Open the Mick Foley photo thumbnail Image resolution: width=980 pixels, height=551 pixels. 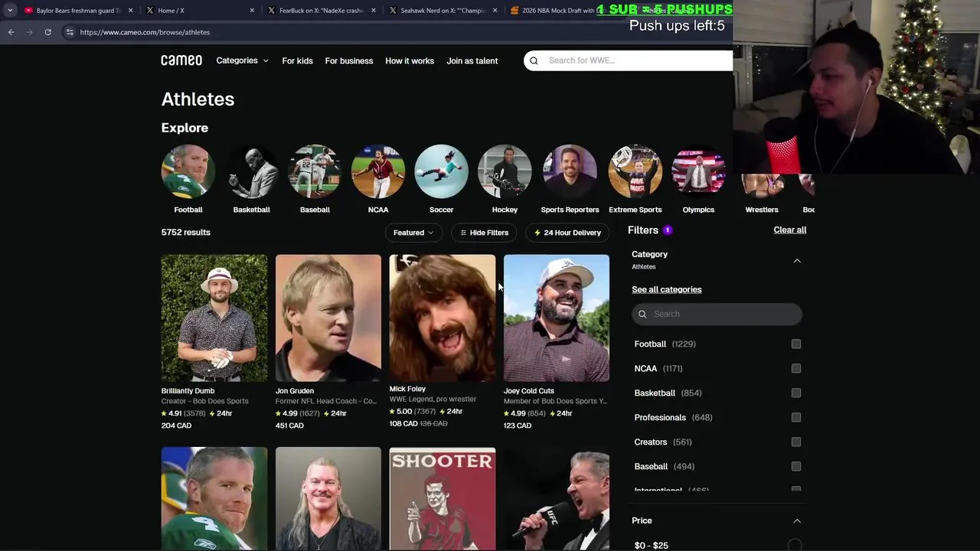(x=443, y=317)
